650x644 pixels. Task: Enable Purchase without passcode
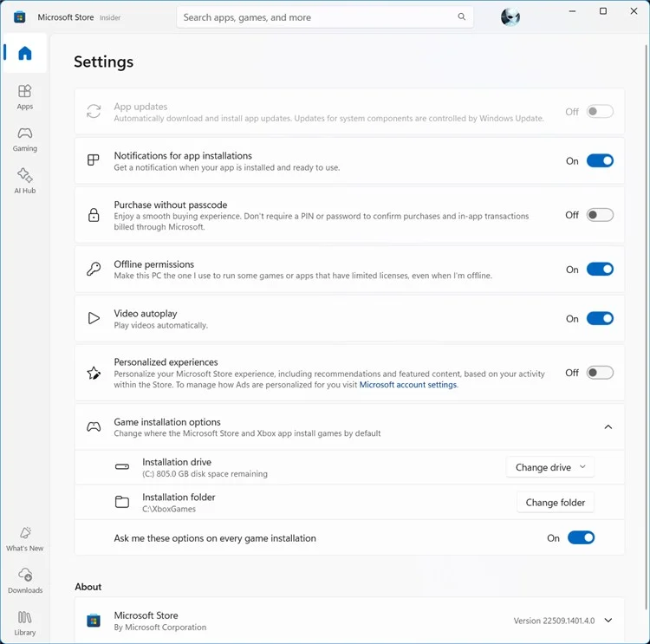(600, 215)
